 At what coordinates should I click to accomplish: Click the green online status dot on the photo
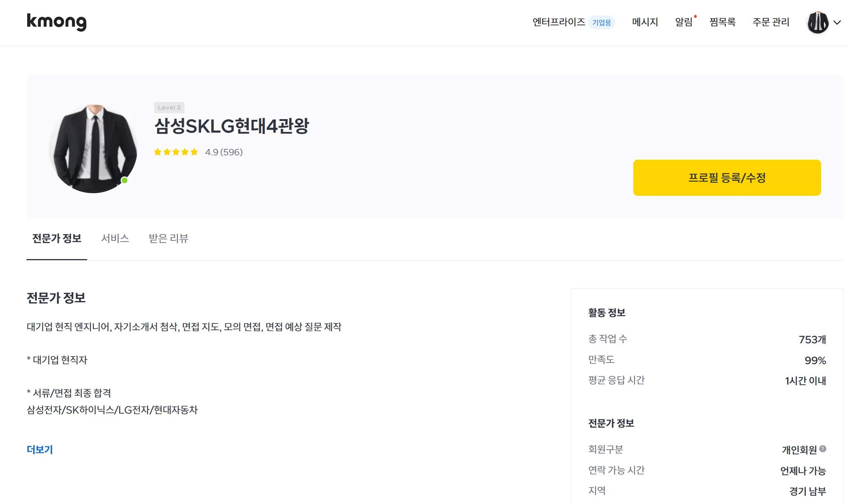pyautogui.click(x=125, y=180)
